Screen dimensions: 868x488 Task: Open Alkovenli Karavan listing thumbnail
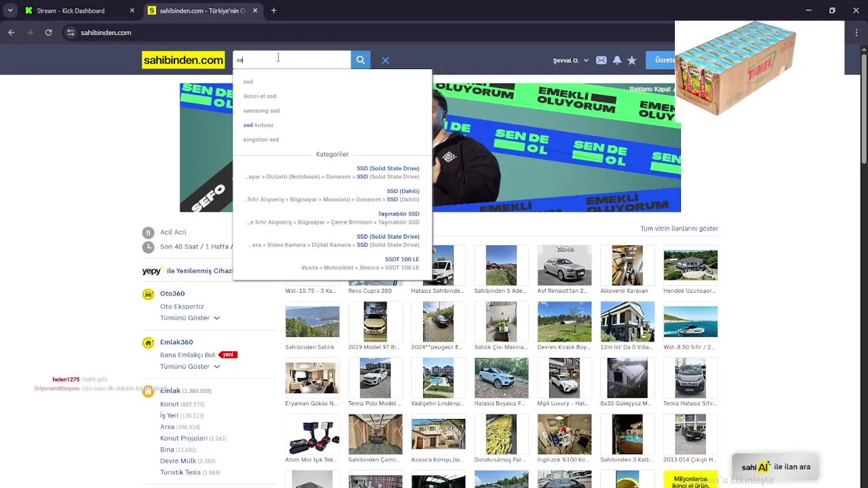pyautogui.click(x=627, y=266)
